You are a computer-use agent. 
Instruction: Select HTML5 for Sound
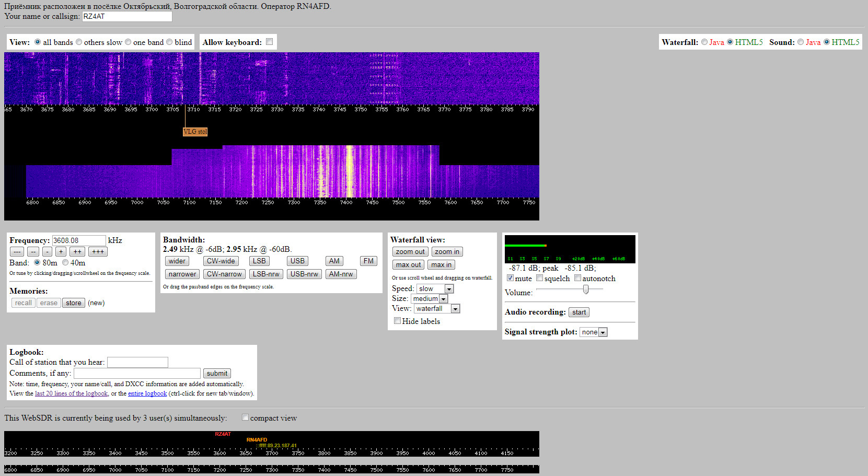coord(827,42)
